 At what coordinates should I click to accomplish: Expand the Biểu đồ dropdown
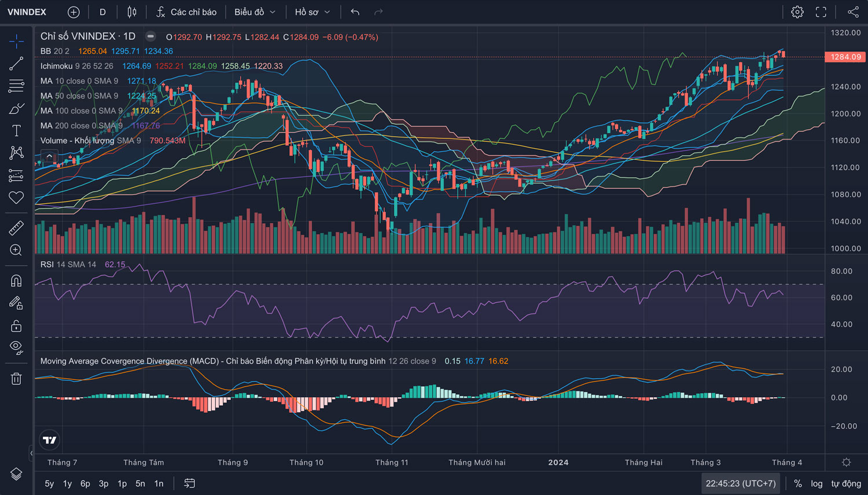pyautogui.click(x=255, y=12)
